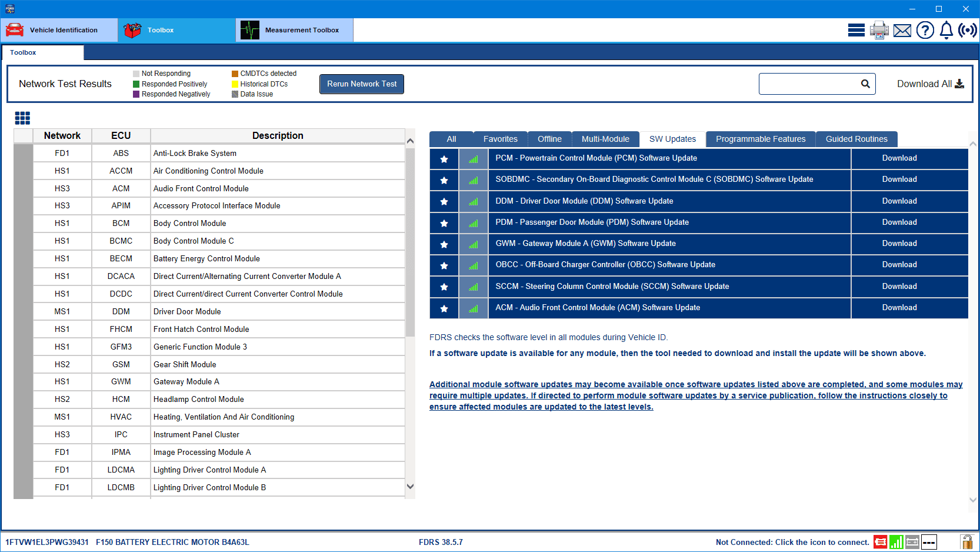Switch to grid view using the tiles icon
Image resolution: width=980 pixels, height=552 pixels.
[x=22, y=118]
